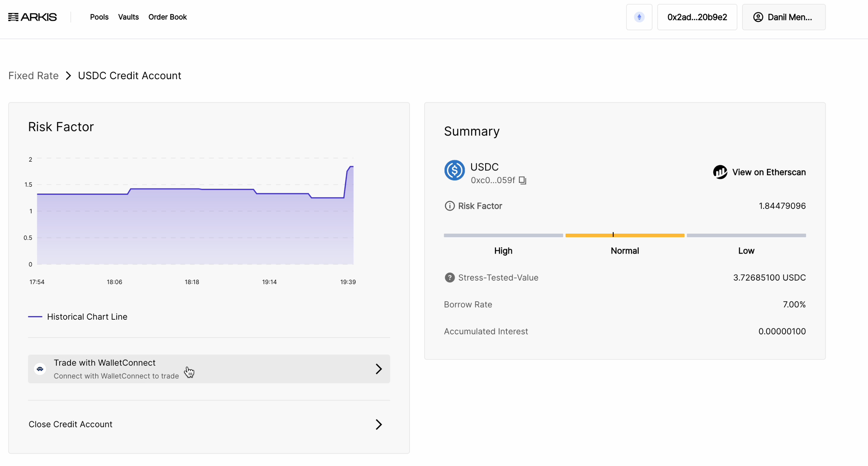
Task: Open the Danil Men... account menu
Action: click(x=784, y=17)
